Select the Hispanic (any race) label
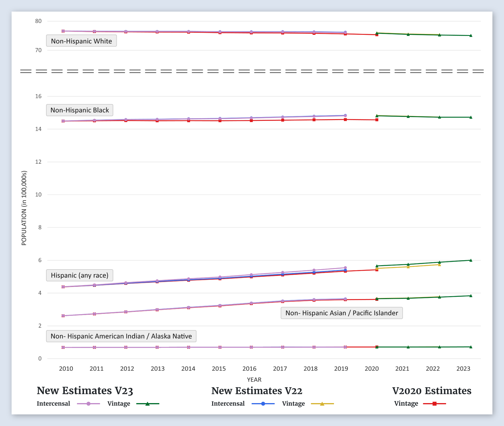 click(80, 275)
